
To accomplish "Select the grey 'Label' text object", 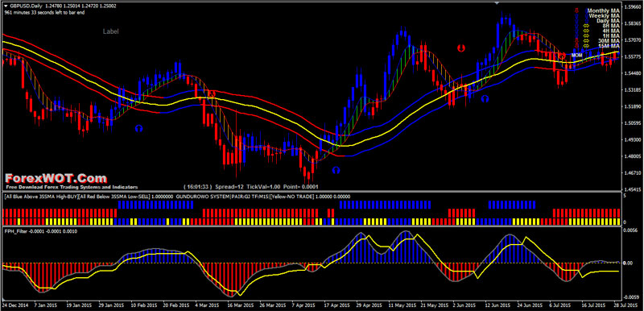I will tap(111, 31).
